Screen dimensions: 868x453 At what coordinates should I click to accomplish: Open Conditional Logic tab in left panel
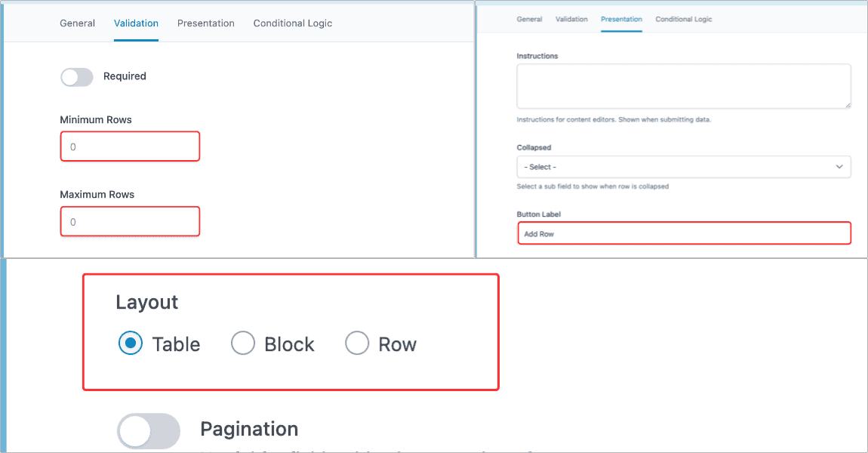pos(293,23)
